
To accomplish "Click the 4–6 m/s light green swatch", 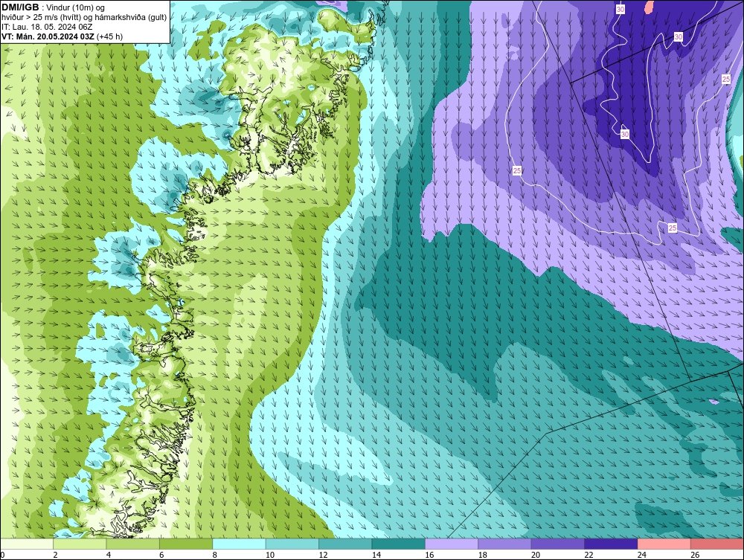I will [x=133, y=544].
